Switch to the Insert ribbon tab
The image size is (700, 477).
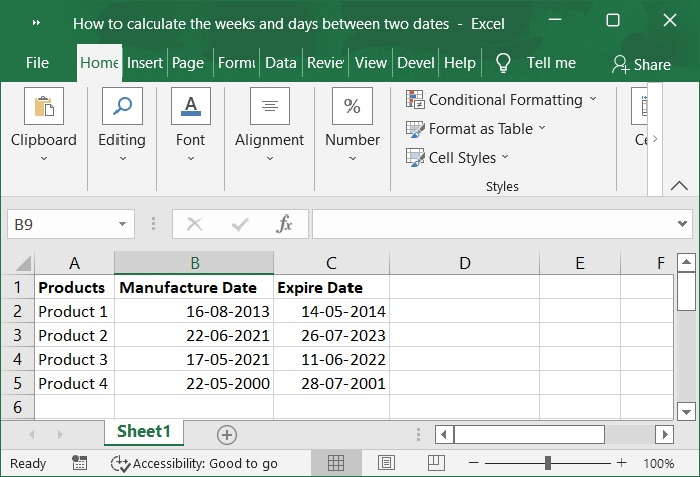(145, 63)
